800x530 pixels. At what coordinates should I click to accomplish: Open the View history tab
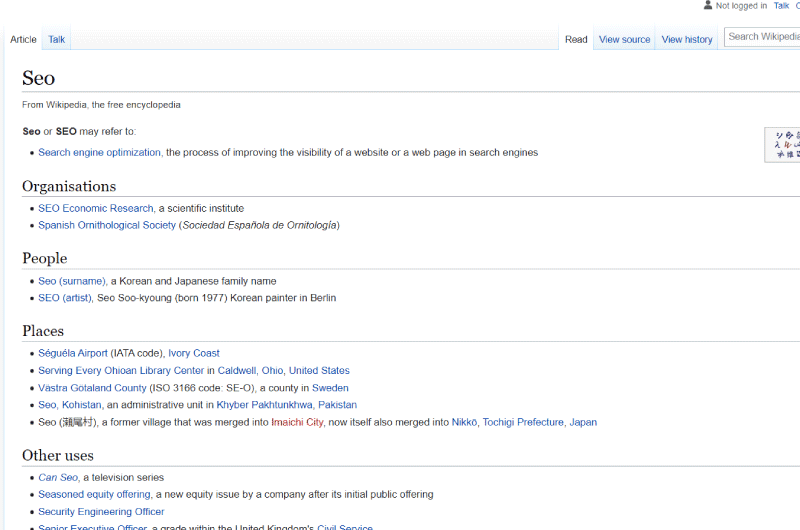[x=687, y=39]
